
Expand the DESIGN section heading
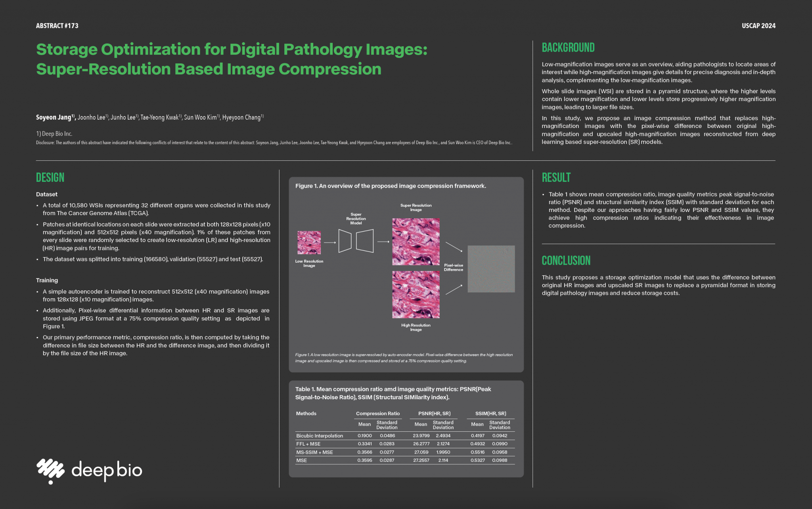[50, 177]
